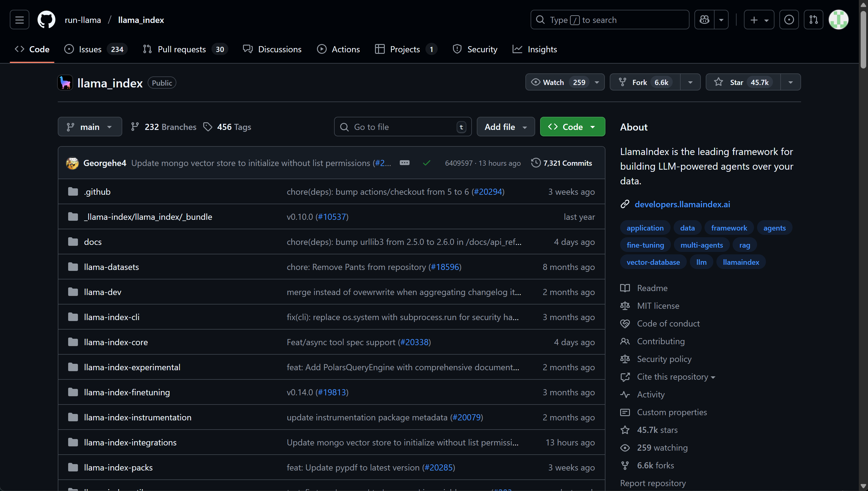Open the docs folder

tap(93, 242)
